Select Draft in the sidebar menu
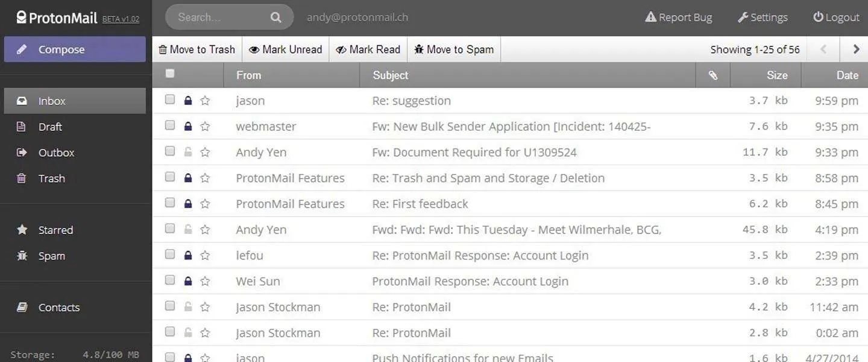 click(x=50, y=127)
